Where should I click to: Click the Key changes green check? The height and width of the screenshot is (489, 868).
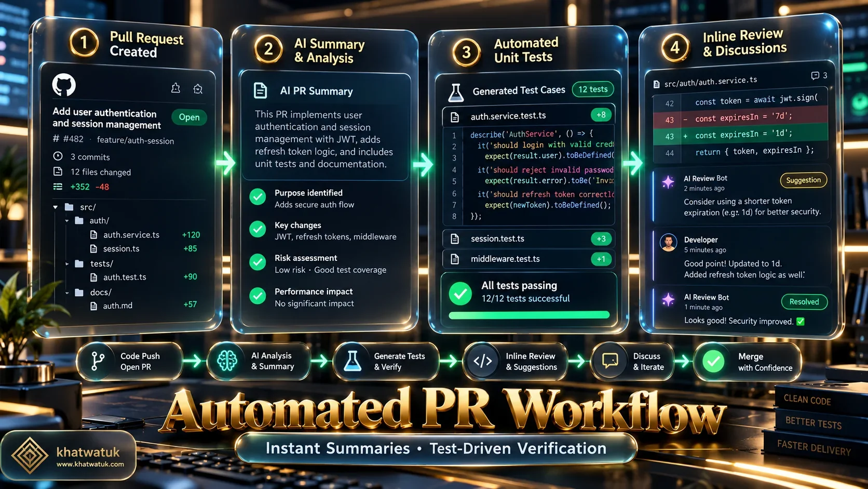click(257, 229)
